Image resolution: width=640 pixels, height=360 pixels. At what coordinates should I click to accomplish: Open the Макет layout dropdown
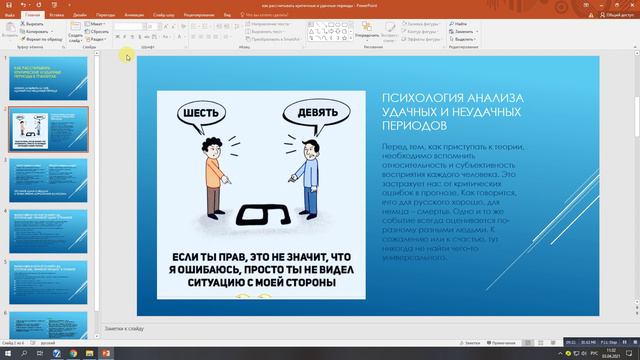pyautogui.click(x=95, y=24)
